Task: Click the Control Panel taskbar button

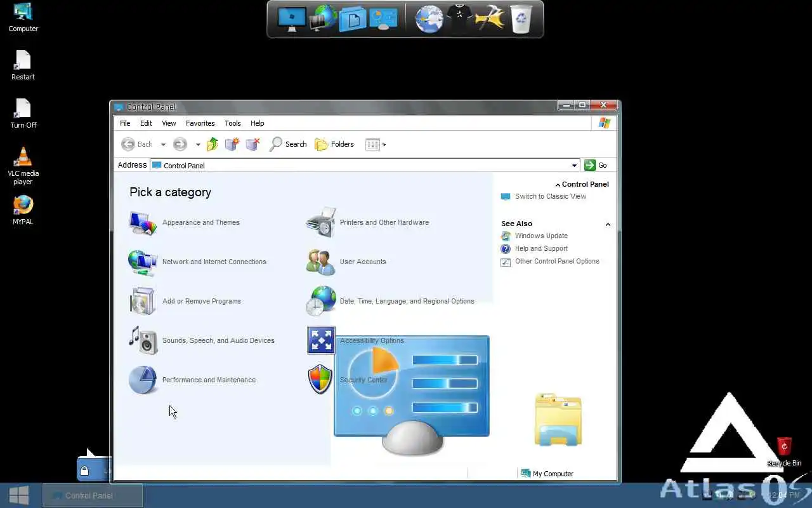Action: click(93, 495)
